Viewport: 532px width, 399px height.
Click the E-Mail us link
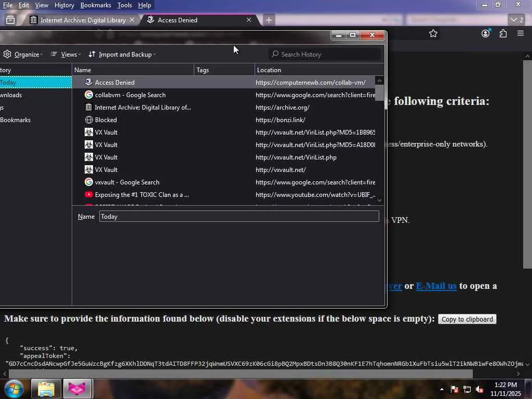click(436, 286)
